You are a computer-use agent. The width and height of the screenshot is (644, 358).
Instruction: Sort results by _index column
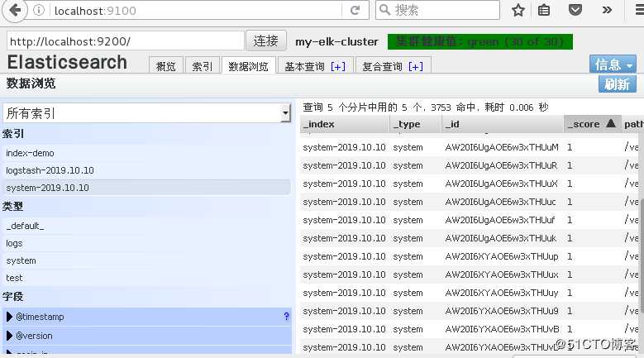click(344, 124)
